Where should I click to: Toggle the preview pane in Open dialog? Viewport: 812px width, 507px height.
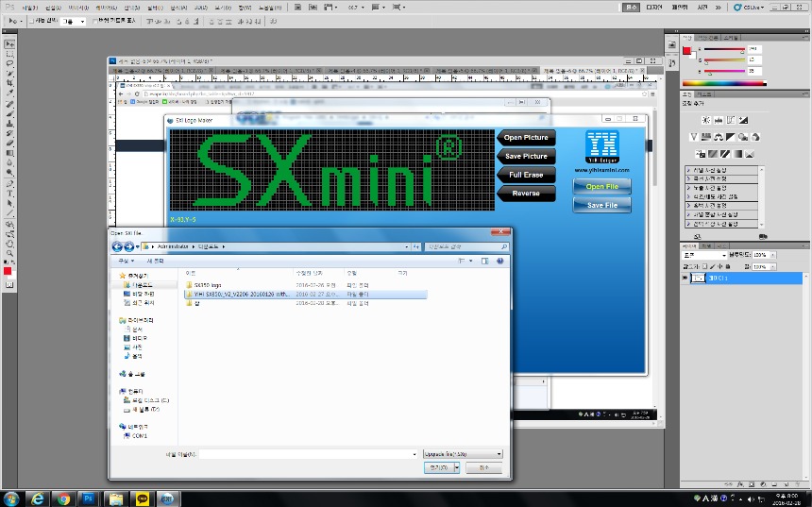484,261
